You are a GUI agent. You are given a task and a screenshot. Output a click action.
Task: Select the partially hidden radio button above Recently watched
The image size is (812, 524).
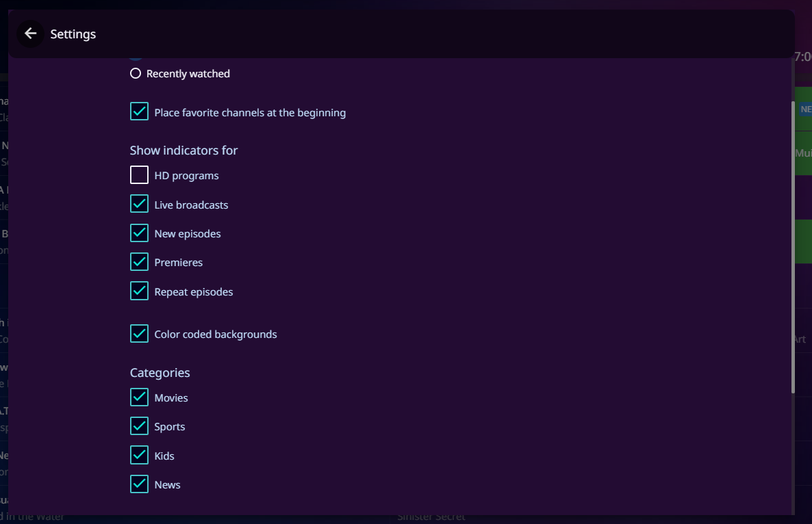click(136, 59)
